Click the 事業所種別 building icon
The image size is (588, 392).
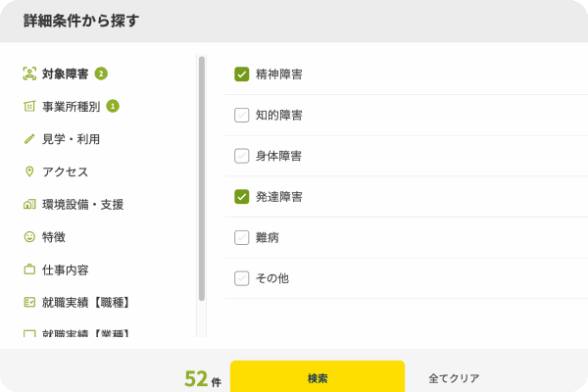coord(29,106)
